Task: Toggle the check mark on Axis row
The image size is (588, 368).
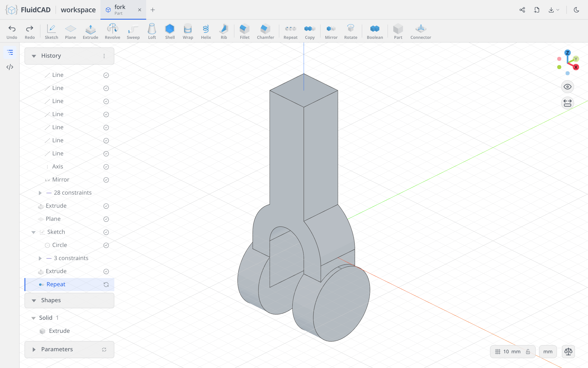Action: tap(106, 167)
